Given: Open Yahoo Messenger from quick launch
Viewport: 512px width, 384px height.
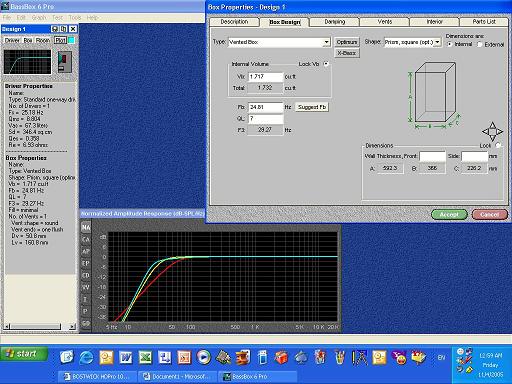Looking at the screenshot, I should (x=399, y=358).
